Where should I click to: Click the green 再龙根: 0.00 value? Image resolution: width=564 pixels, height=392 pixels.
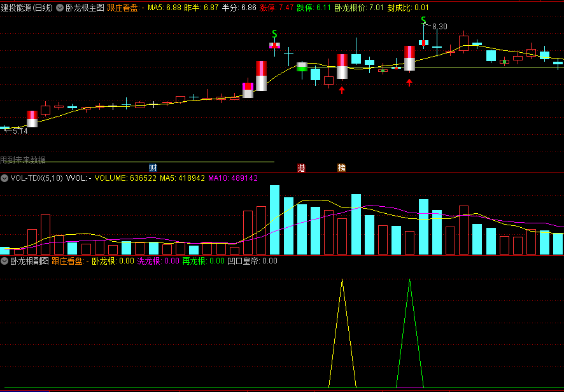click(203, 261)
